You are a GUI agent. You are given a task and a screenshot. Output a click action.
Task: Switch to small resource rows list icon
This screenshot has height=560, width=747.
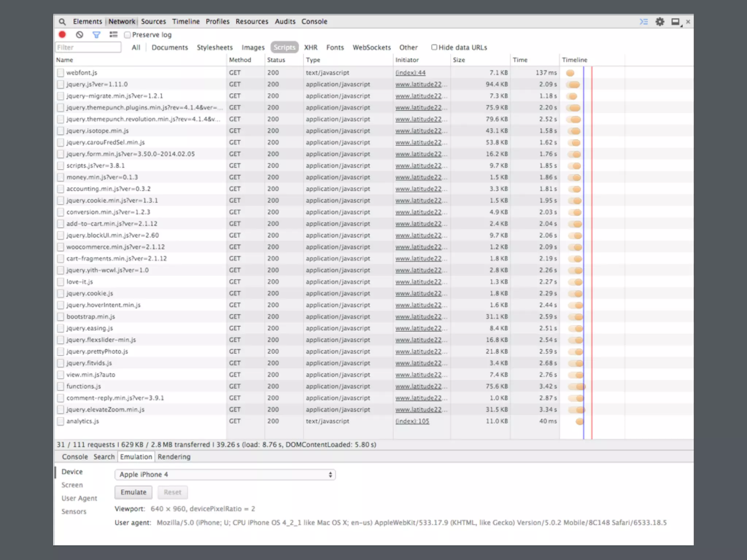point(113,35)
